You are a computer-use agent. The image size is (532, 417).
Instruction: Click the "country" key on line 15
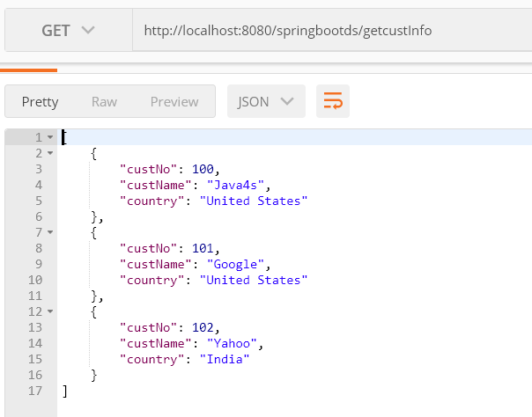coord(152,359)
